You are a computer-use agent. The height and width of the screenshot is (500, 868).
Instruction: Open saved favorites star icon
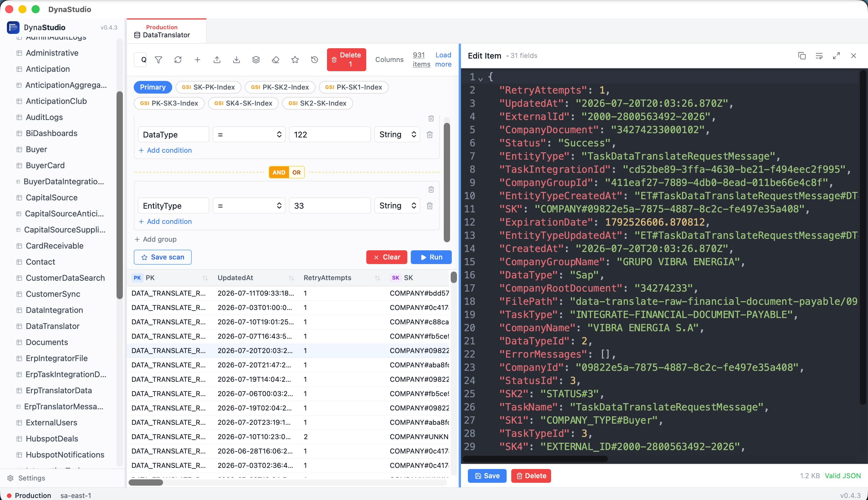(x=295, y=60)
